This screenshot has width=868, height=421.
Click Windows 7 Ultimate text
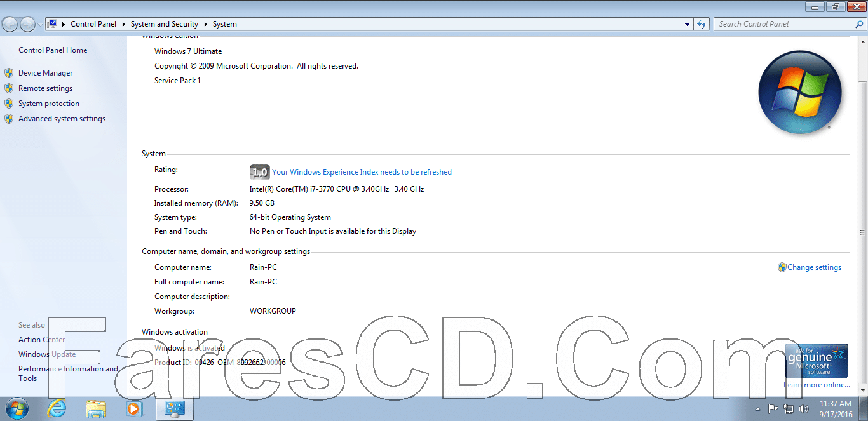pyautogui.click(x=188, y=51)
